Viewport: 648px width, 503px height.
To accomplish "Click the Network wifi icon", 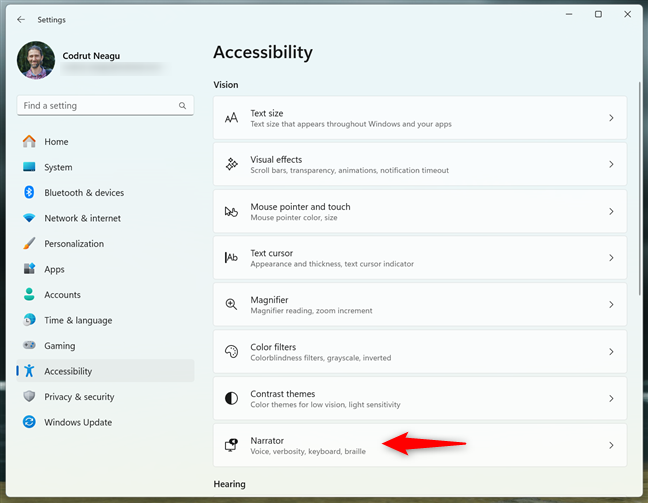I will [29, 218].
